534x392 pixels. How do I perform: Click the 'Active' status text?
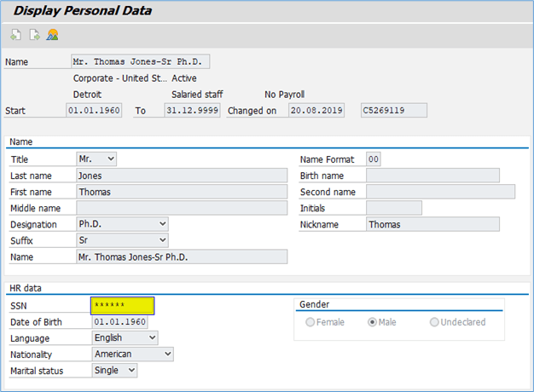click(x=184, y=78)
